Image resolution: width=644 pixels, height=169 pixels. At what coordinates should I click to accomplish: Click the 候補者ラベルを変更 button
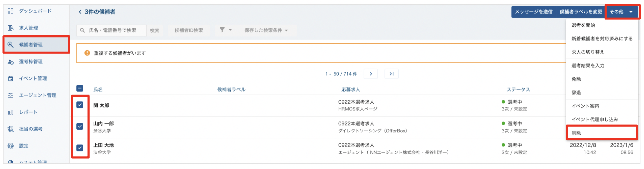pyautogui.click(x=581, y=12)
